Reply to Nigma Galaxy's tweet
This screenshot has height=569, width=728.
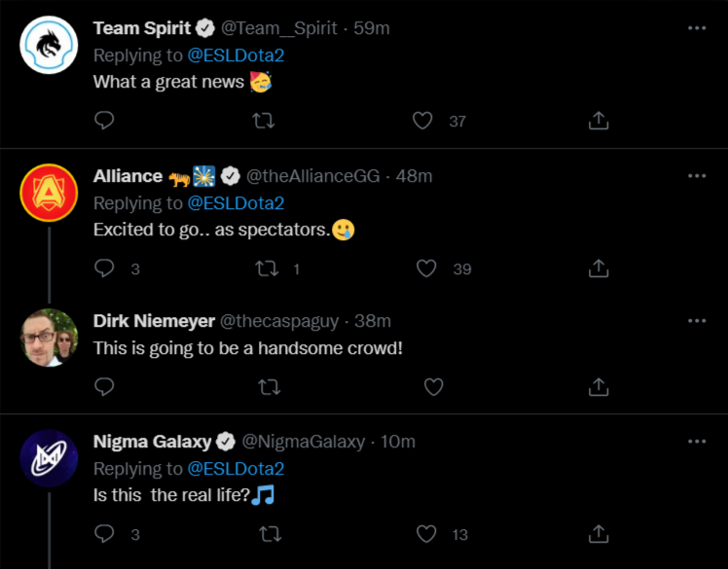[x=104, y=534]
